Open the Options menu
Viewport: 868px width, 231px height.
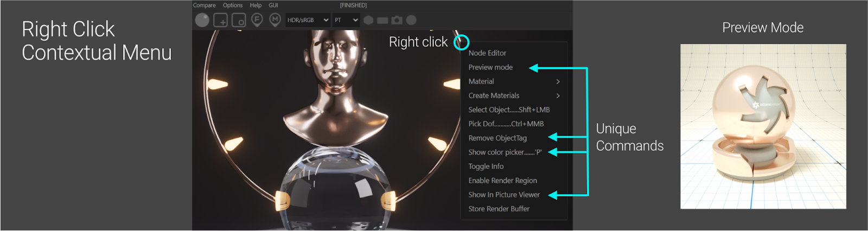point(233,5)
